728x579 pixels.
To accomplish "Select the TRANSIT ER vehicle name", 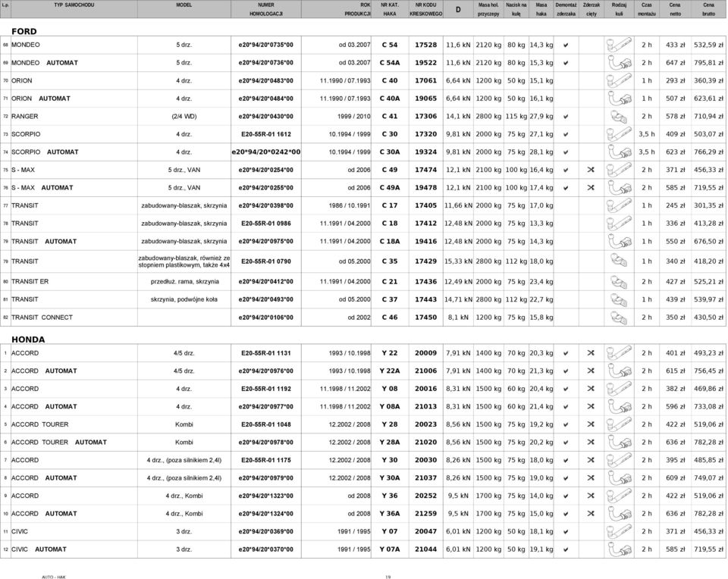I will (x=30, y=282).
